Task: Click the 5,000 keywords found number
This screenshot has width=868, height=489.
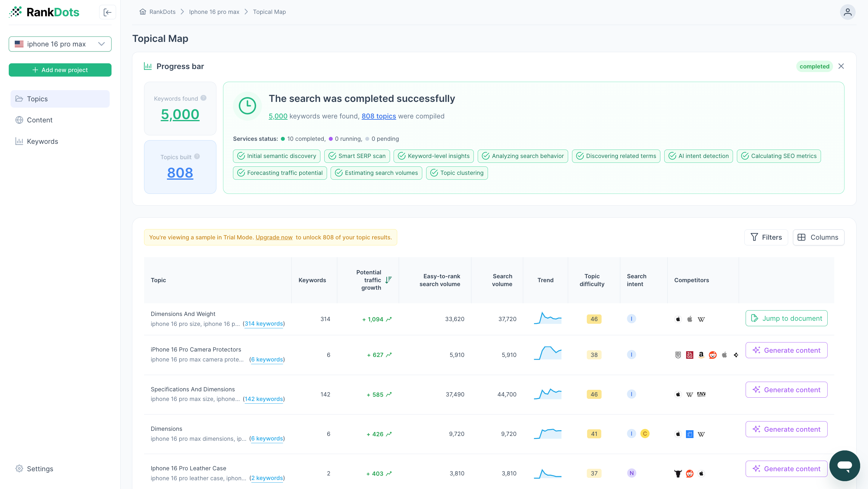Action: click(x=180, y=114)
